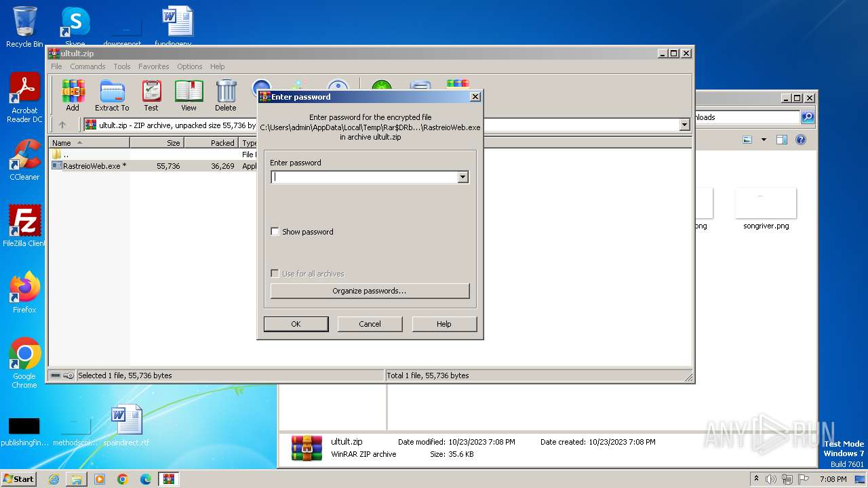This screenshot has height=488, width=868.
Task: Close the Enter password dialog
Action: click(x=475, y=97)
